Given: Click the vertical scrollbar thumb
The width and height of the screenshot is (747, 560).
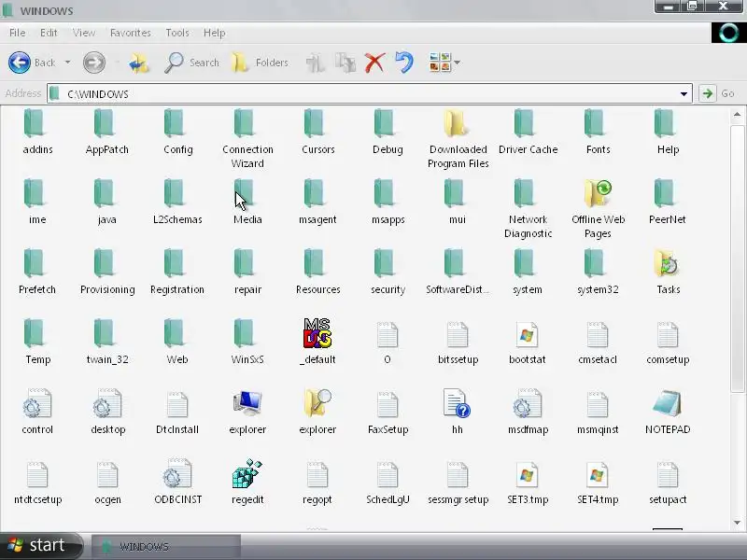Looking at the screenshot, I should coord(737,259).
